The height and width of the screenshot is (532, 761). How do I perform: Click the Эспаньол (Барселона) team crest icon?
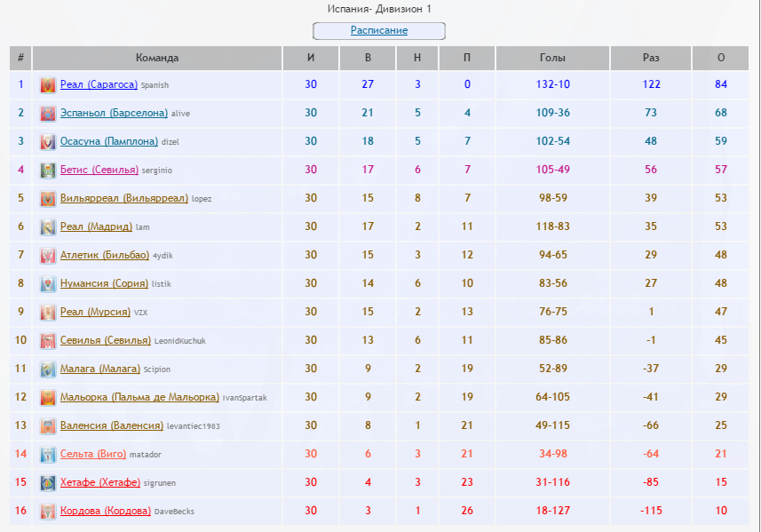(48, 114)
